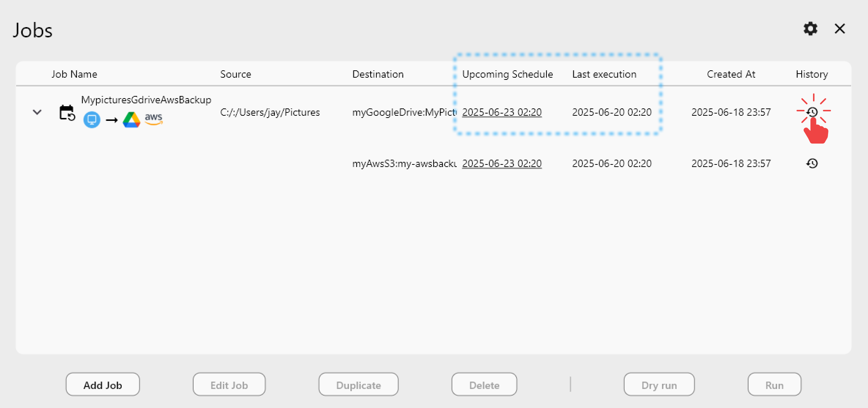Collapse the MypicturesGdriveAwsBackup job row
Screen dimensions: 868x408
(37, 112)
